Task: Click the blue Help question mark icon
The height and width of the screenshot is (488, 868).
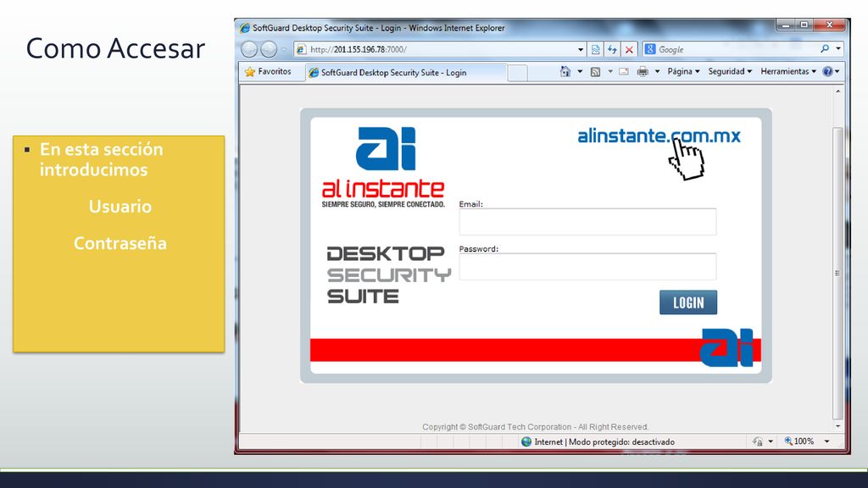Action: pos(827,71)
